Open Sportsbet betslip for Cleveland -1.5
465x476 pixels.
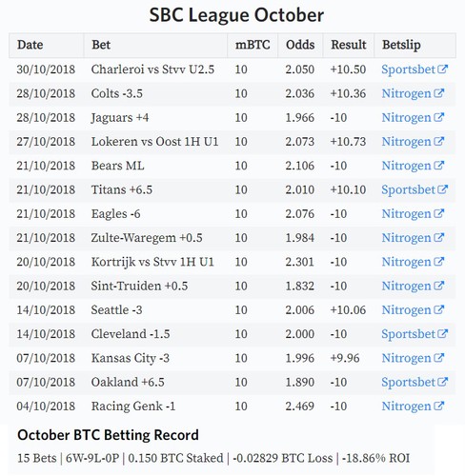pyautogui.click(x=408, y=334)
